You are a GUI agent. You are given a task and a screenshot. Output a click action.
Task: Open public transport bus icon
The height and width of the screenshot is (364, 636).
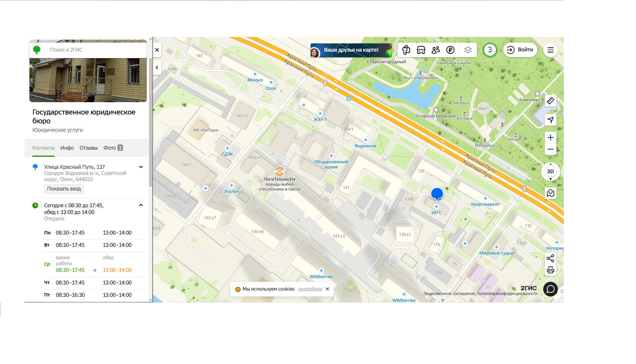coord(421,50)
